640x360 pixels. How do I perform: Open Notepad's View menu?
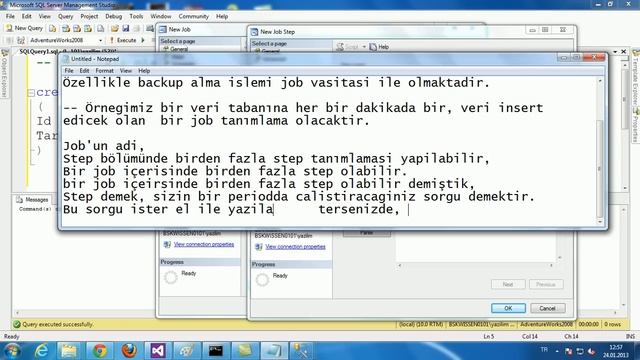pyautogui.click(x=126, y=71)
